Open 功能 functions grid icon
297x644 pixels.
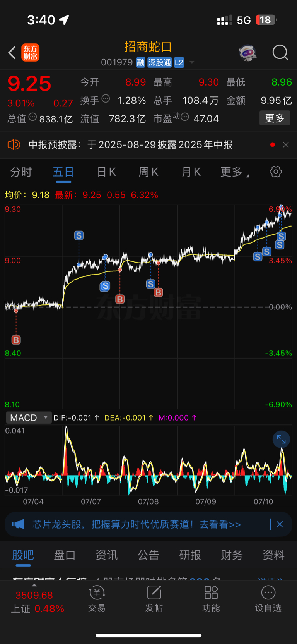211,599
